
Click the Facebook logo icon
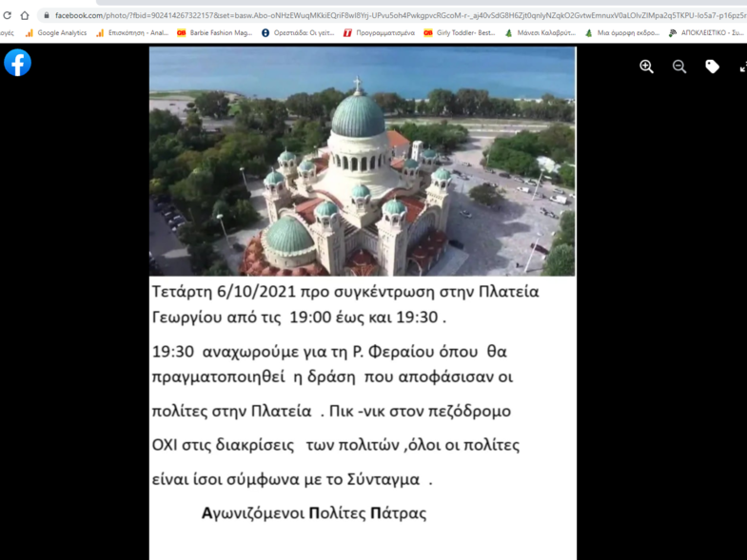point(17,63)
